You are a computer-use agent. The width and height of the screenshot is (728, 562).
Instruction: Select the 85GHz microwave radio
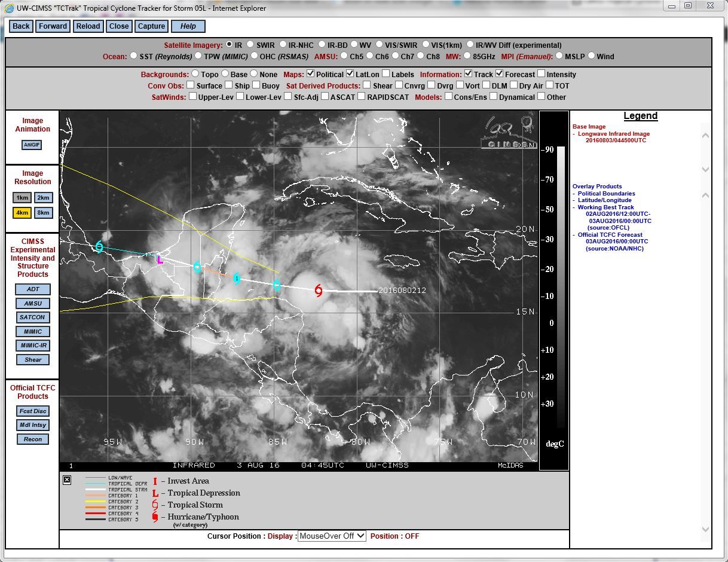(467, 56)
